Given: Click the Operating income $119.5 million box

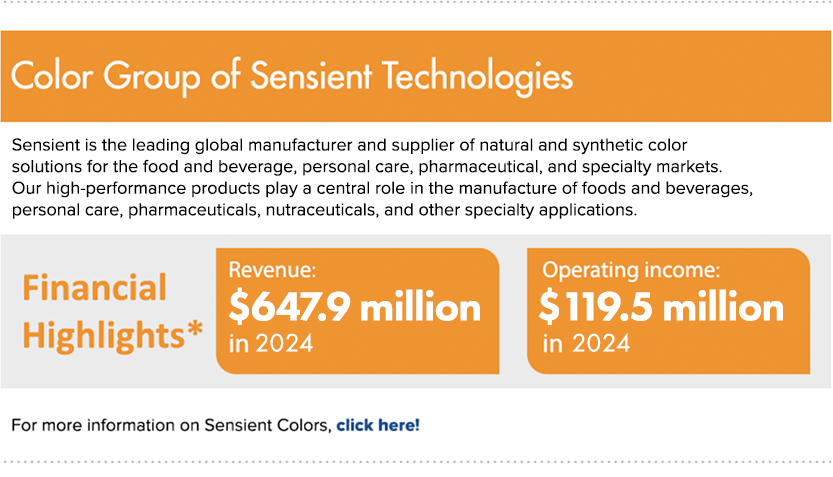Looking at the screenshot, I should [x=668, y=311].
